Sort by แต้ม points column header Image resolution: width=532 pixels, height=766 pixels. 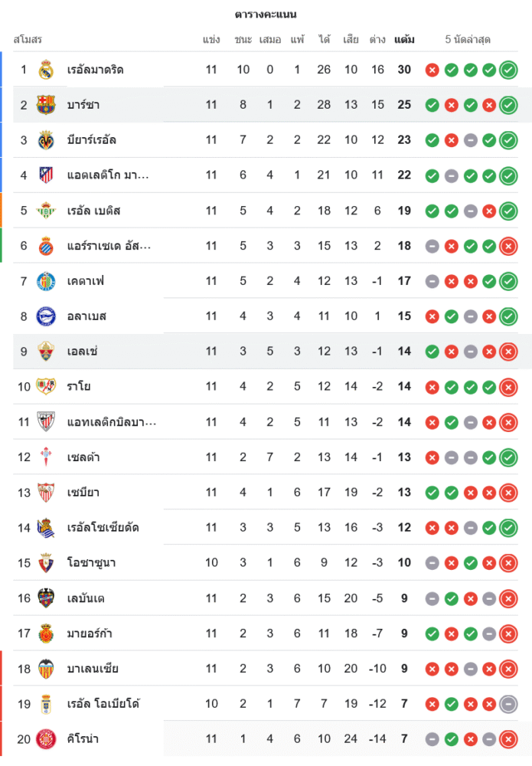coord(404,39)
